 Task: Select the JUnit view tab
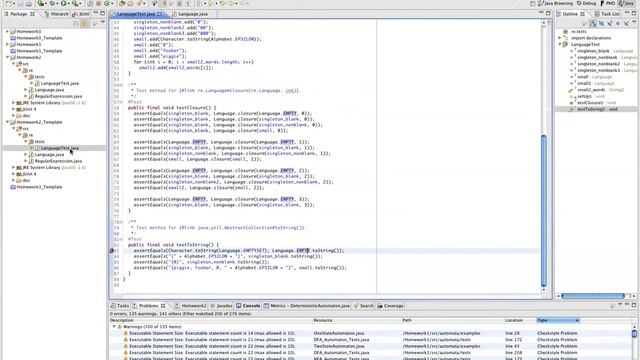(80, 14)
